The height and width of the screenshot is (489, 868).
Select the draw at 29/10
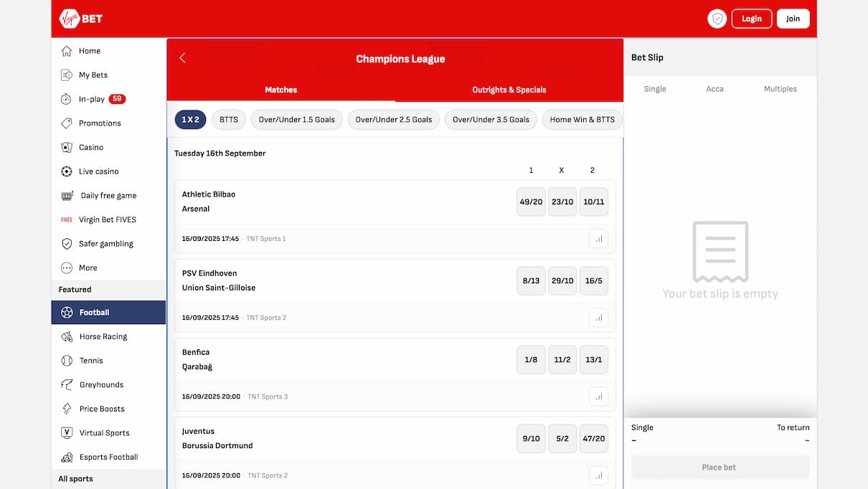(562, 281)
